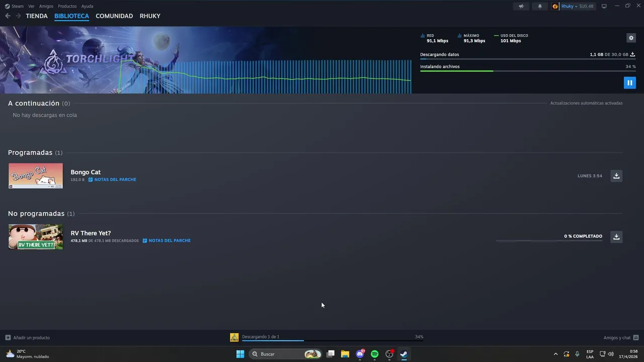
Task: Open friends and chat icon
Action: (636, 337)
